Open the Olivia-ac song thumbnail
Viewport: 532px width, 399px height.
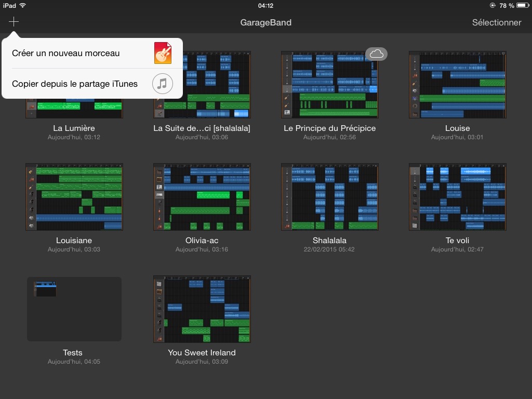[202, 197]
